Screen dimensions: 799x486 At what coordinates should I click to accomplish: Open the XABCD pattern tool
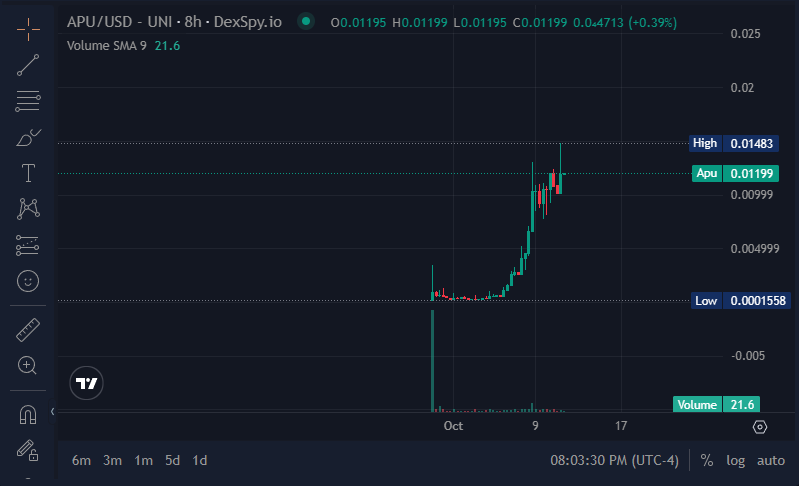point(28,209)
